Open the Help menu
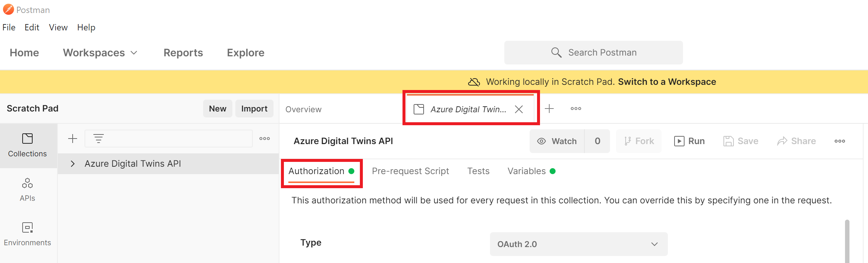Image resolution: width=868 pixels, height=263 pixels. (86, 27)
